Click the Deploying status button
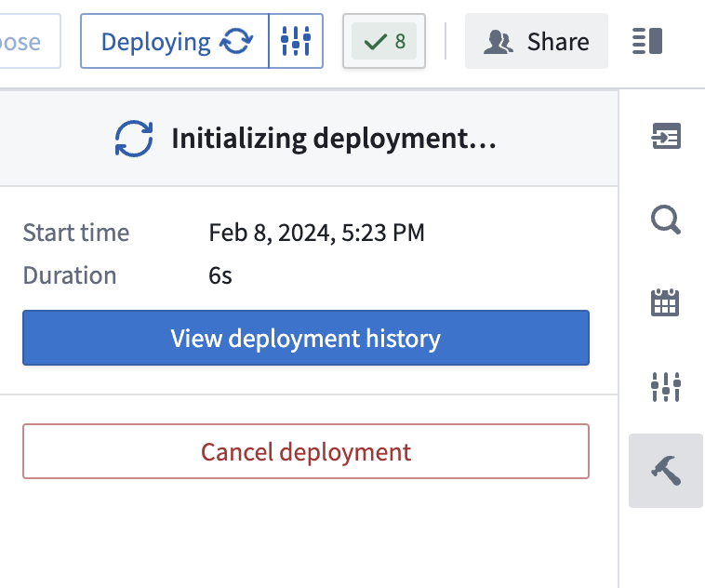 175,41
